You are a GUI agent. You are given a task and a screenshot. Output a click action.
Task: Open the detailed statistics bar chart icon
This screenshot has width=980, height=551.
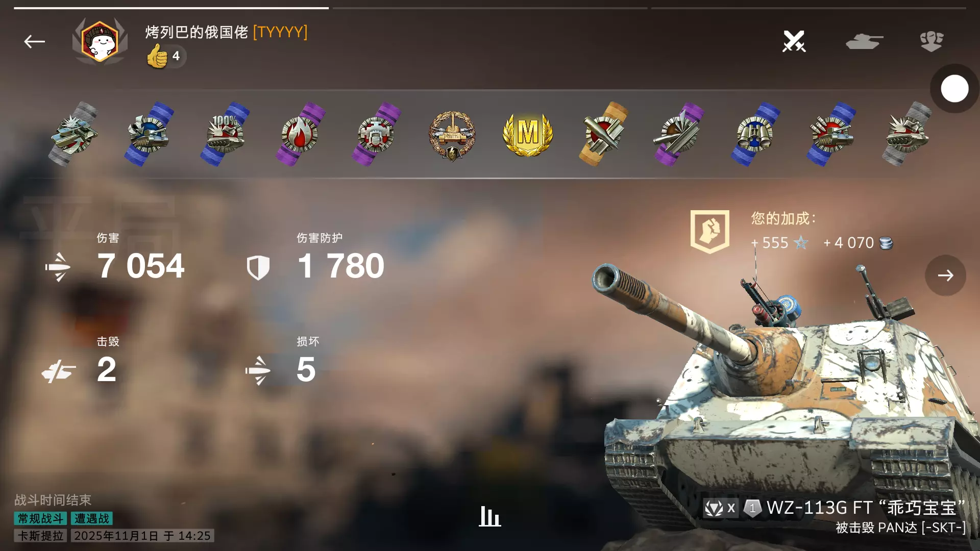coord(489,516)
